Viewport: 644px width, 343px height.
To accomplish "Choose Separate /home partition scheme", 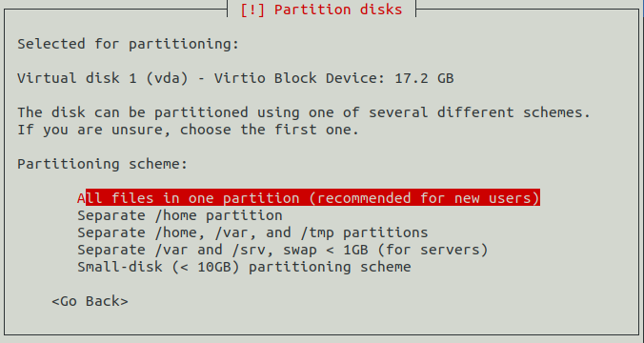I will click(180, 215).
